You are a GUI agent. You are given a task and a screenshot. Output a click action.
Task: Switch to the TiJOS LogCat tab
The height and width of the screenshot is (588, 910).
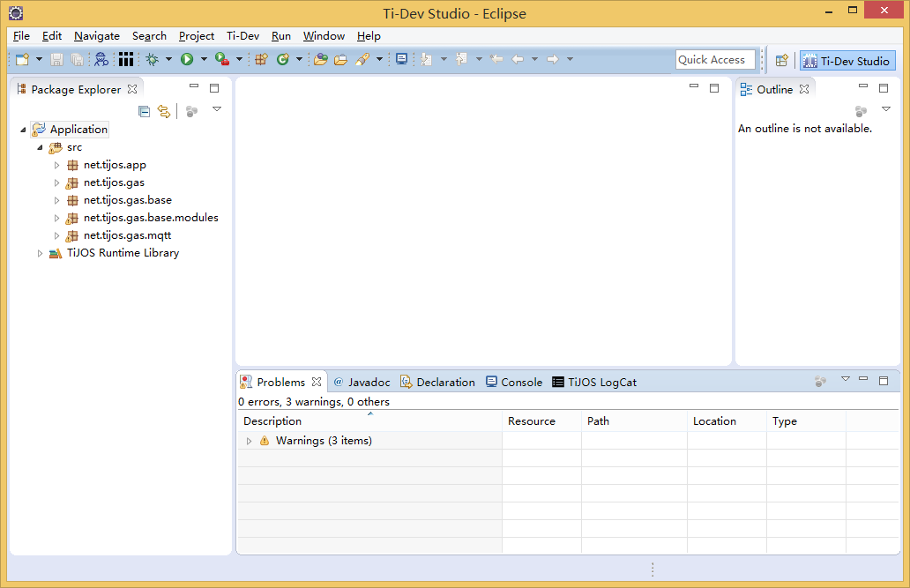tap(594, 382)
